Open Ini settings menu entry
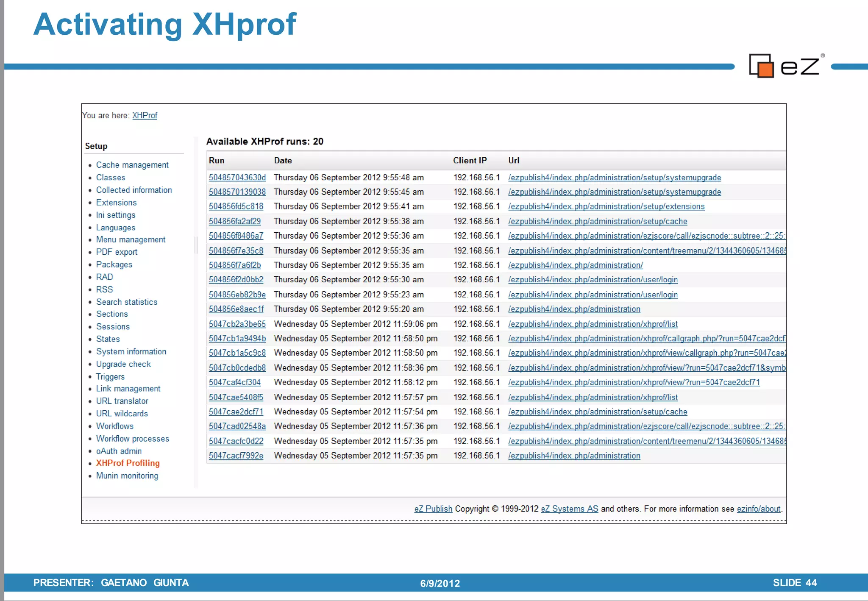868x601 pixels. tap(115, 215)
